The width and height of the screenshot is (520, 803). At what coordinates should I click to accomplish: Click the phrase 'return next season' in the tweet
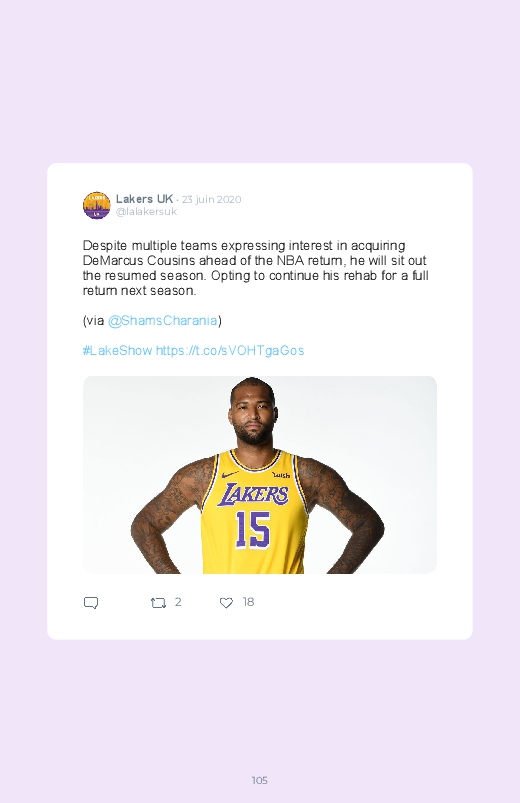138,291
